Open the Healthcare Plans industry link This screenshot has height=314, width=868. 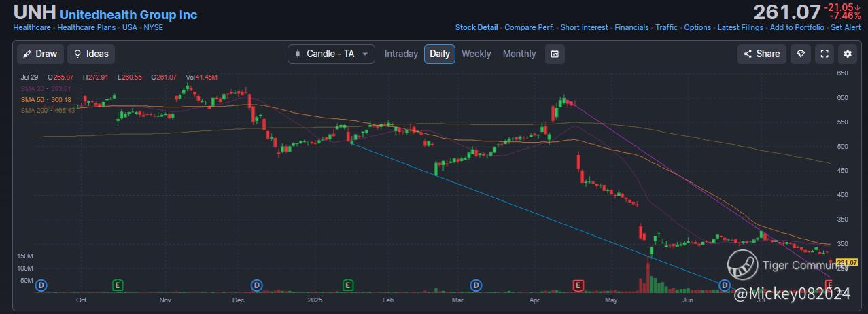click(x=86, y=28)
